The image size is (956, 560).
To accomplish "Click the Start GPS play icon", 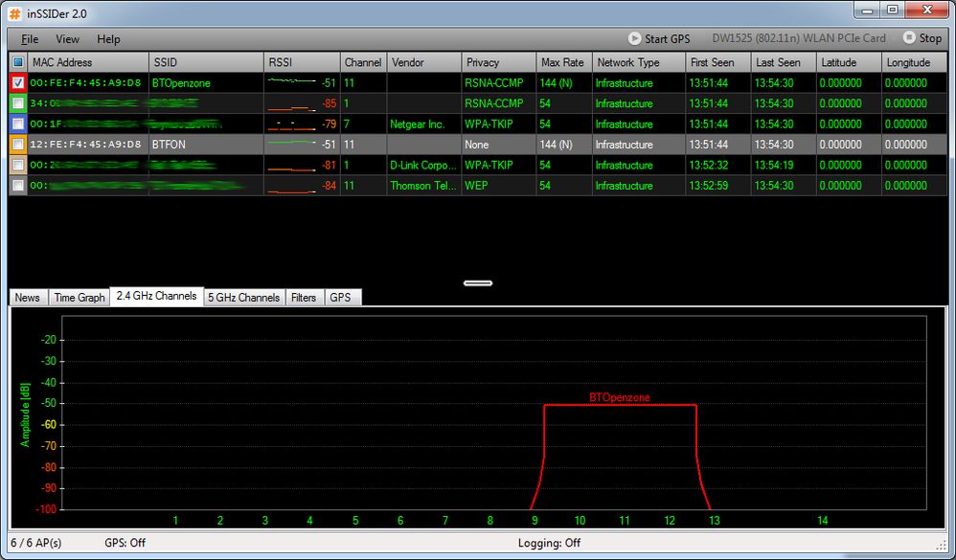I will pos(635,38).
